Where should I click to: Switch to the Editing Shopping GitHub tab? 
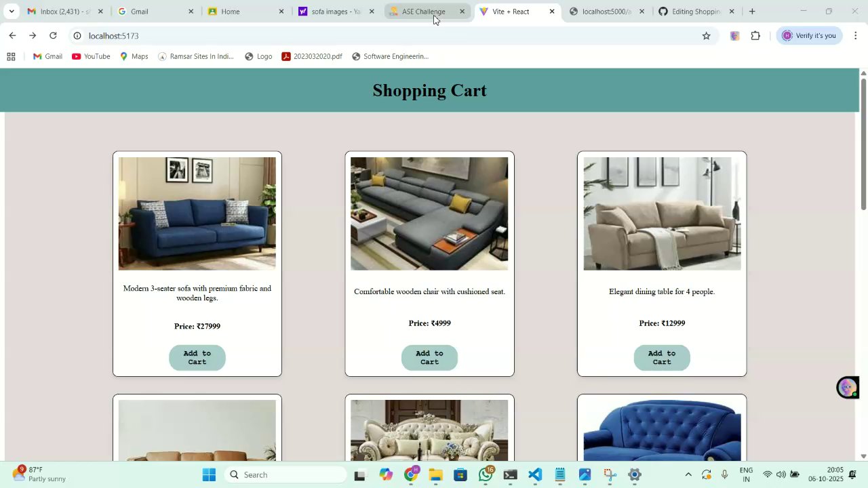click(696, 12)
